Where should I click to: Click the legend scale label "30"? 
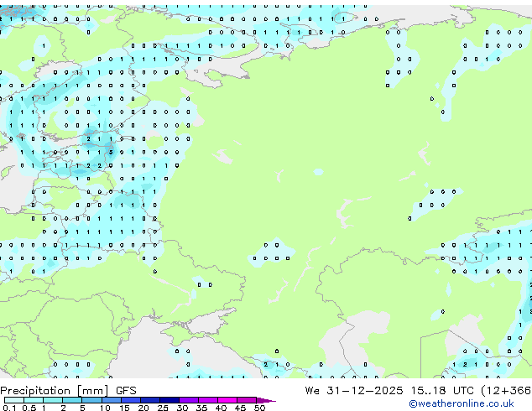[182, 408]
